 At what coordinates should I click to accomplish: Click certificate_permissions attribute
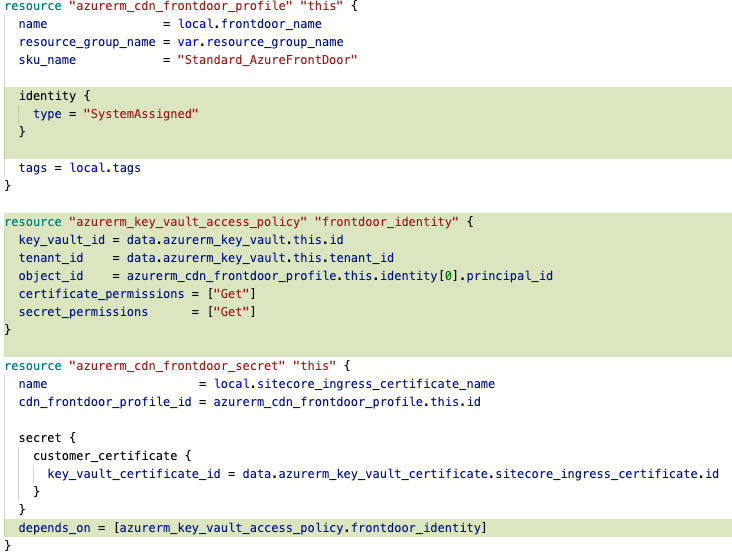(x=101, y=294)
